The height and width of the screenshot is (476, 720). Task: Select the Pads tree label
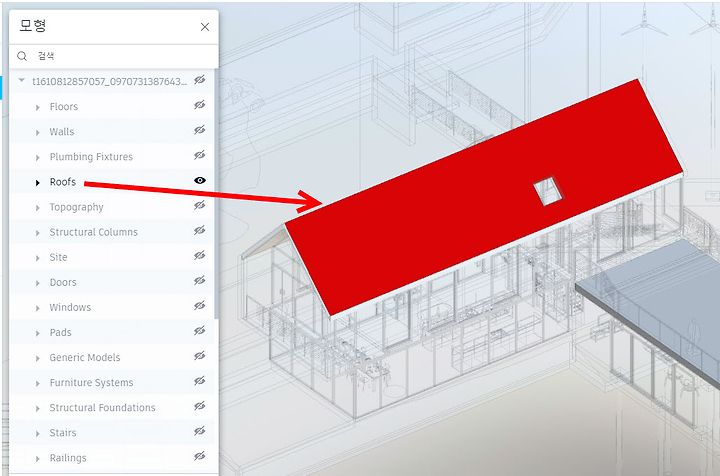point(61,332)
